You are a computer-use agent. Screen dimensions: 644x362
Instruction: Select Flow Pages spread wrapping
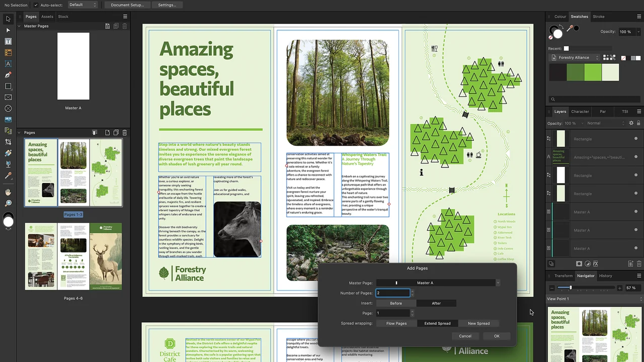(x=396, y=323)
